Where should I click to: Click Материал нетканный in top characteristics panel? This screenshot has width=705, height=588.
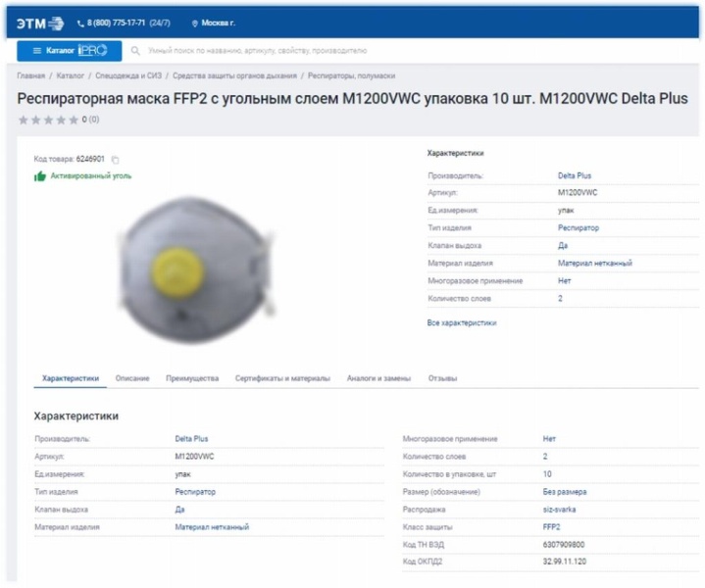coord(595,263)
